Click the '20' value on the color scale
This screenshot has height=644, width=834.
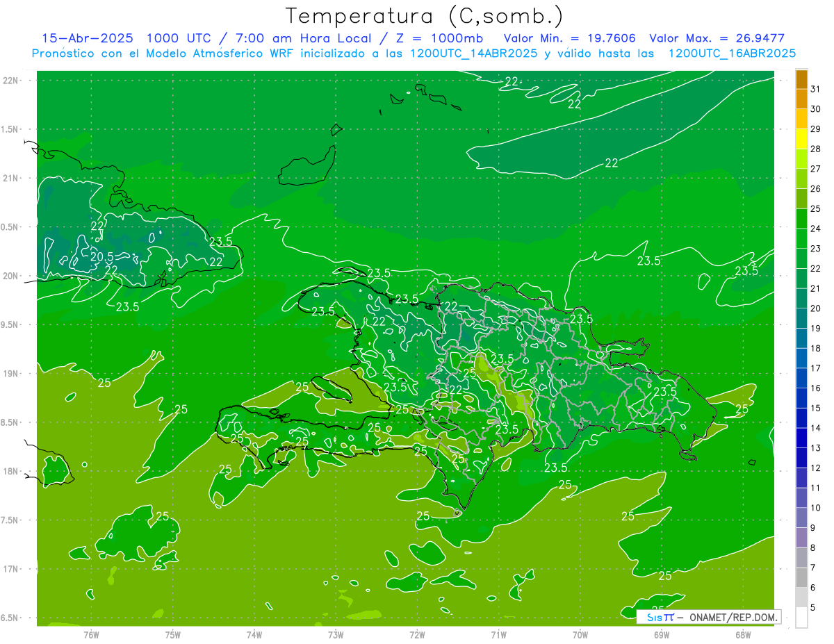coord(816,308)
